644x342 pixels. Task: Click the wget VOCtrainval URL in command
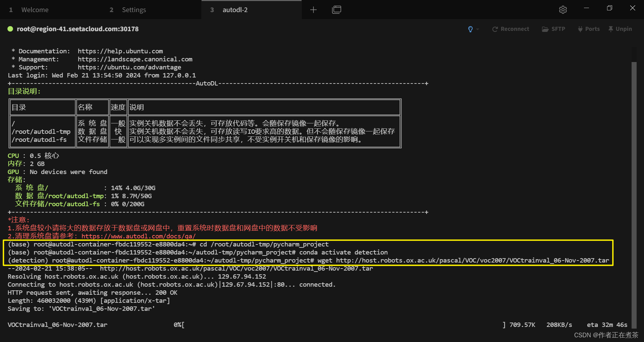(x=473, y=260)
